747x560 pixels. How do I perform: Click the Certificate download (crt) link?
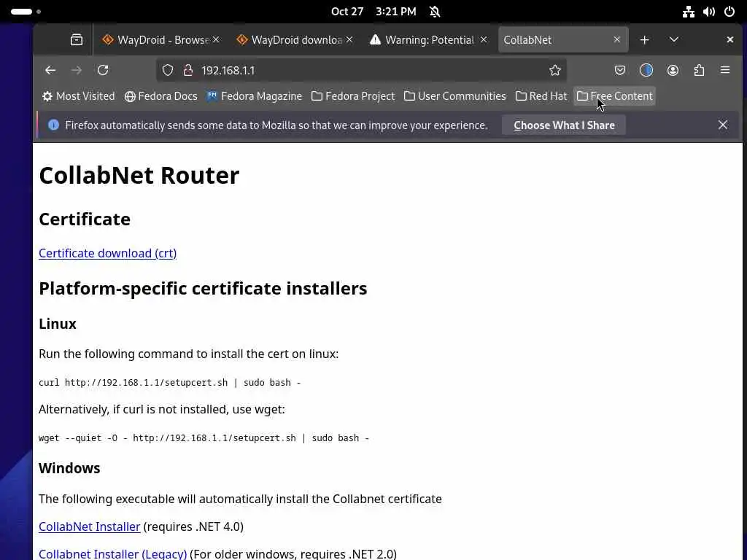[x=108, y=253]
